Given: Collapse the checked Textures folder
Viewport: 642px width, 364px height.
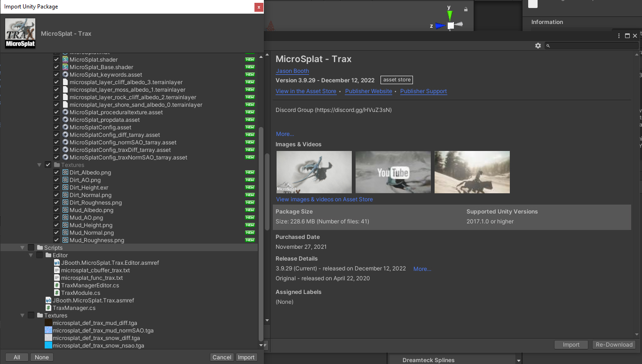Looking at the screenshot, I should point(40,165).
